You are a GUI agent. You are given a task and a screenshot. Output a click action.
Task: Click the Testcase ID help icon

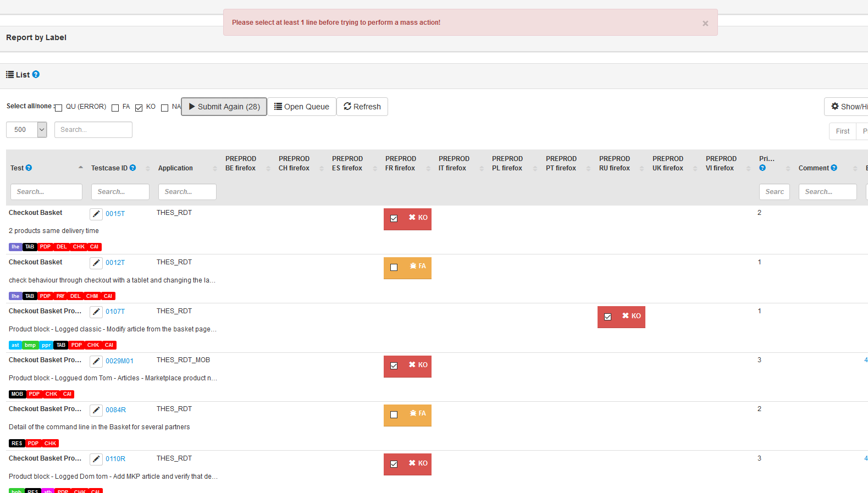click(132, 168)
